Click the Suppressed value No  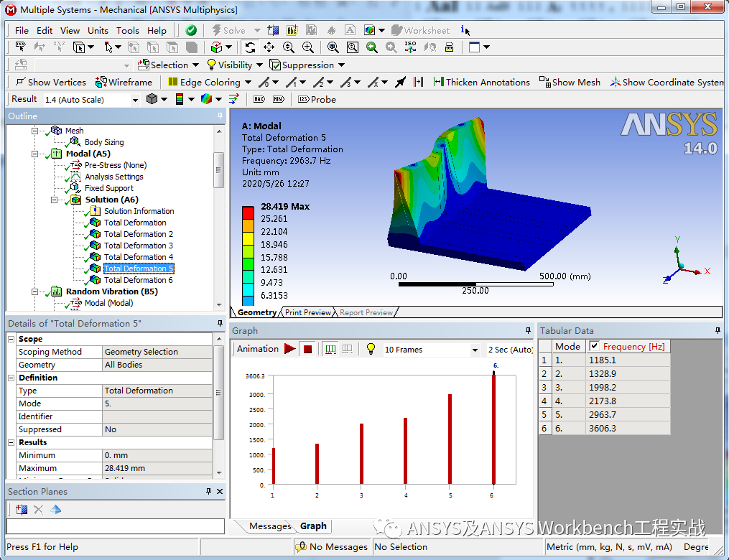click(157, 429)
